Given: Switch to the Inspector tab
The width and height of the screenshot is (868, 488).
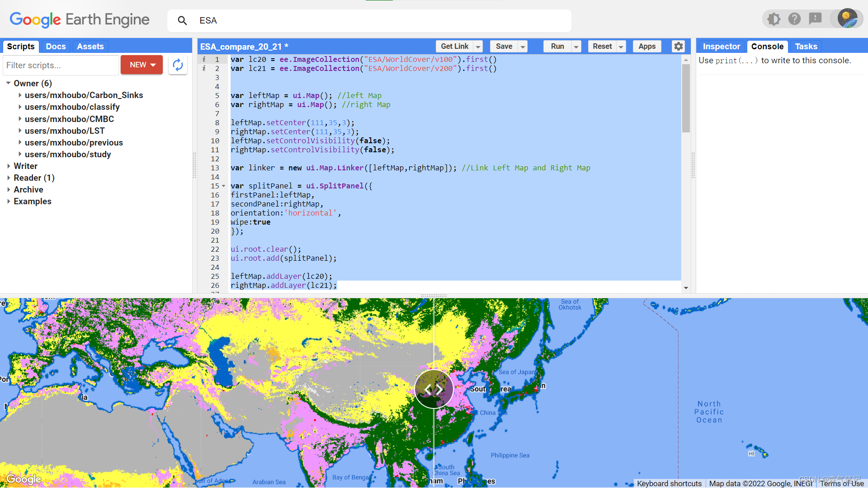Looking at the screenshot, I should (x=721, y=46).
